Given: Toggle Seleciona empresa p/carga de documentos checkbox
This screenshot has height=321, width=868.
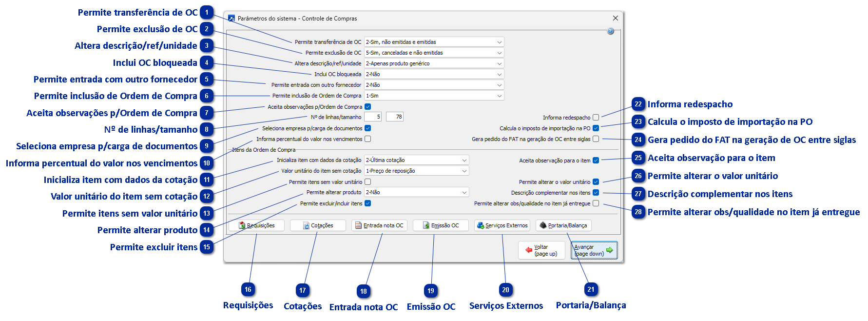Looking at the screenshot, I should (x=368, y=128).
